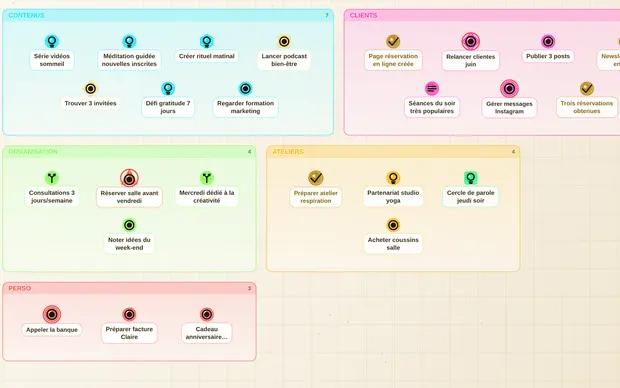
Task: Select the Réserver salle avant vendredi label
Action: click(x=129, y=197)
